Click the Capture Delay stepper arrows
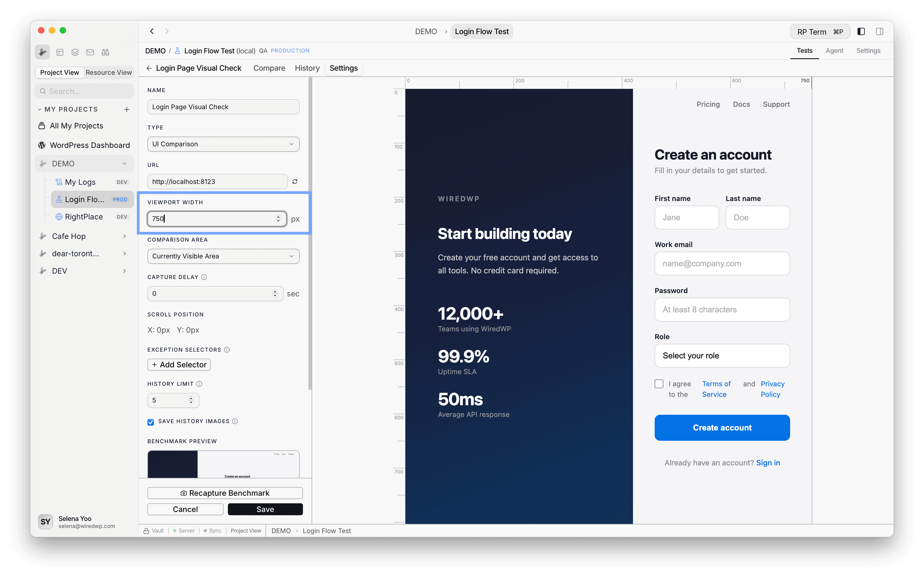The height and width of the screenshot is (577, 924). click(x=275, y=293)
